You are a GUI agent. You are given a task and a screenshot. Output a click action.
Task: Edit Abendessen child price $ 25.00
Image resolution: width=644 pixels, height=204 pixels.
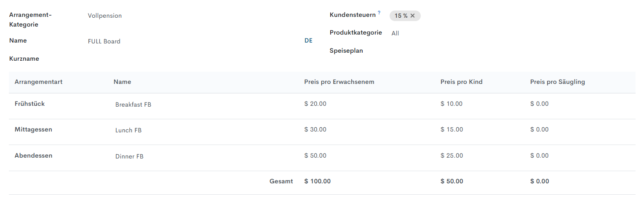pyautogui.click(x=452, y=156)
